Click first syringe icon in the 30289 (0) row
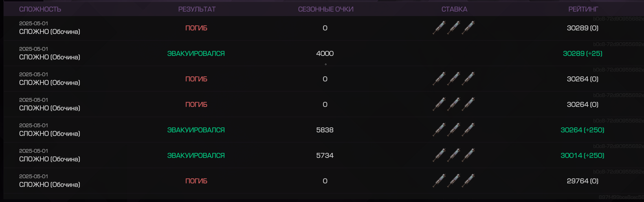Screen dimensions: 644x202 439,28
